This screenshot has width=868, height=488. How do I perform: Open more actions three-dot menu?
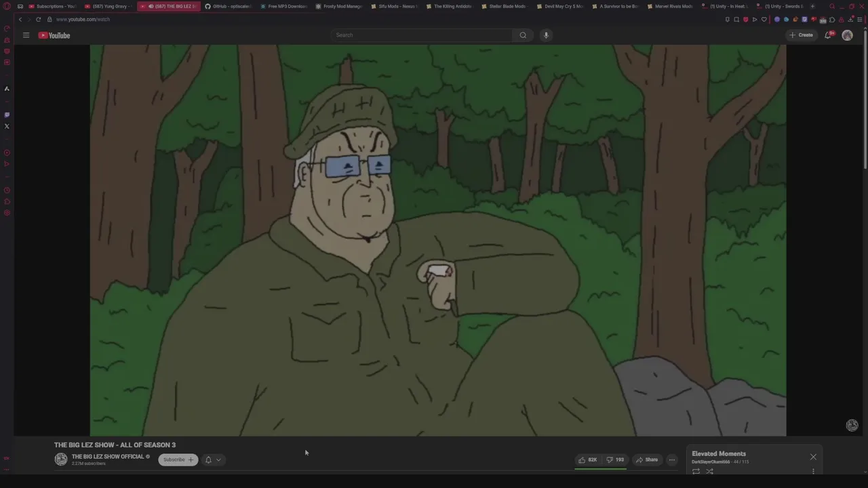point(672,460)
